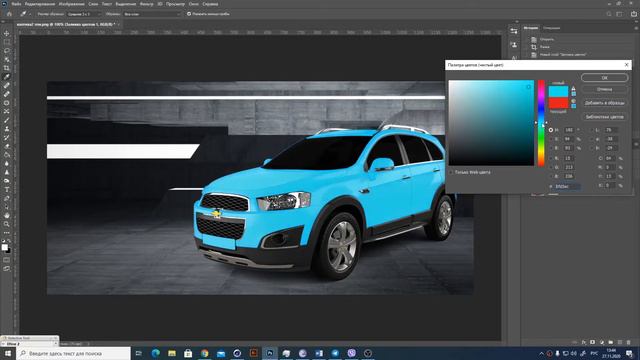The image size is (640, 360).
Task: Open the search icon at top right
Action: [609, 14]
